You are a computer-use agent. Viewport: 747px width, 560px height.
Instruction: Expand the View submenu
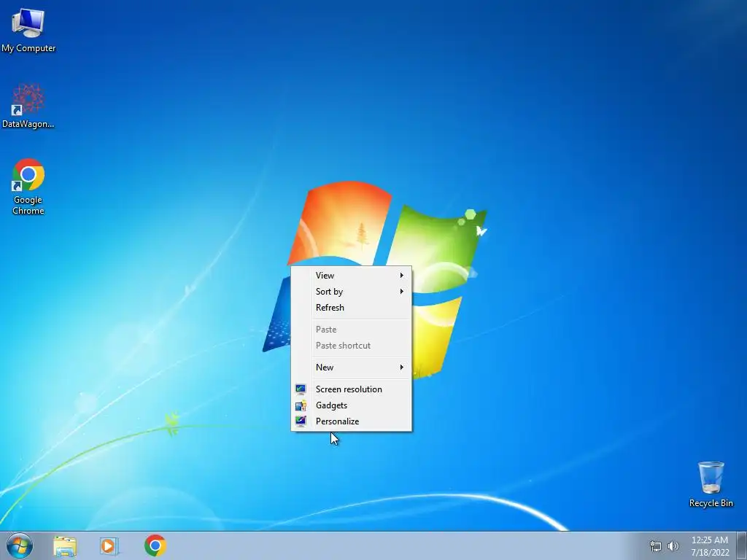(x=351, y=276)
